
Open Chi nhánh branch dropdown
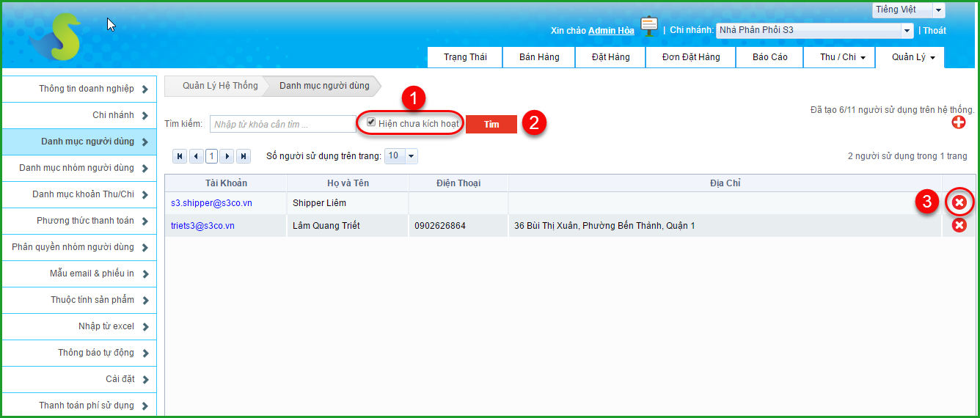tap(906, 31)
